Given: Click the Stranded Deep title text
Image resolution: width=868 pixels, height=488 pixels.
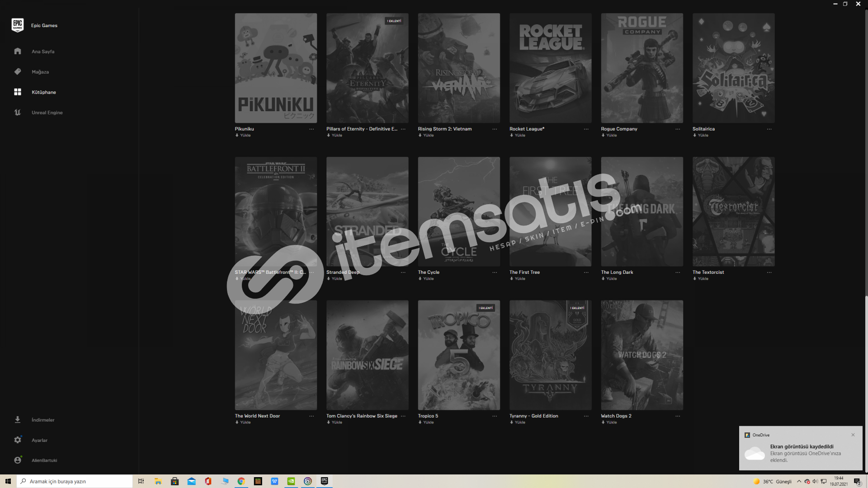Looking at the screenshot, I should pyautogui.click(x=343, y=272).
